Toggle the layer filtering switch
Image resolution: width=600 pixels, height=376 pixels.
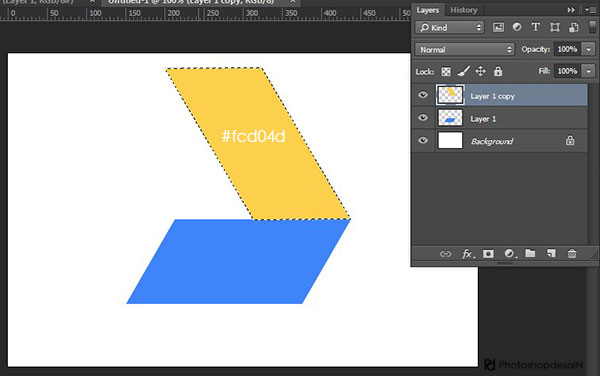pyautogui.click(x=592, y=27)
